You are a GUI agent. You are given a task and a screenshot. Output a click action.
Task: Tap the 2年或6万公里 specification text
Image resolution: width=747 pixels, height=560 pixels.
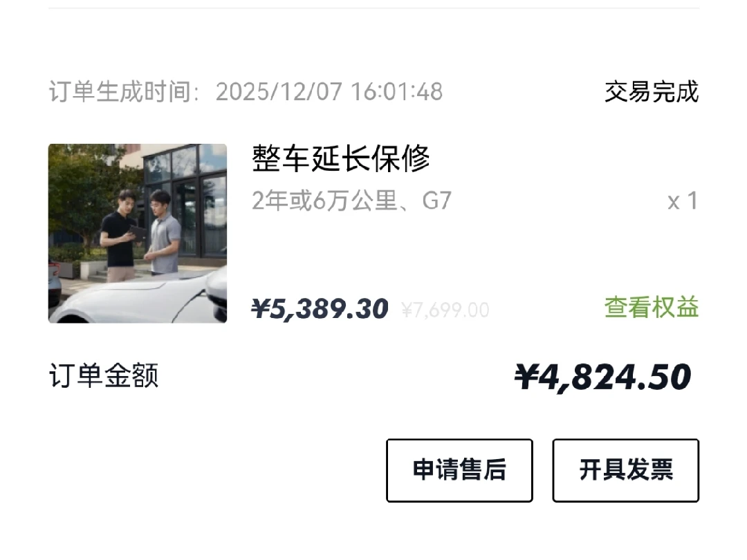coord(324,200)
